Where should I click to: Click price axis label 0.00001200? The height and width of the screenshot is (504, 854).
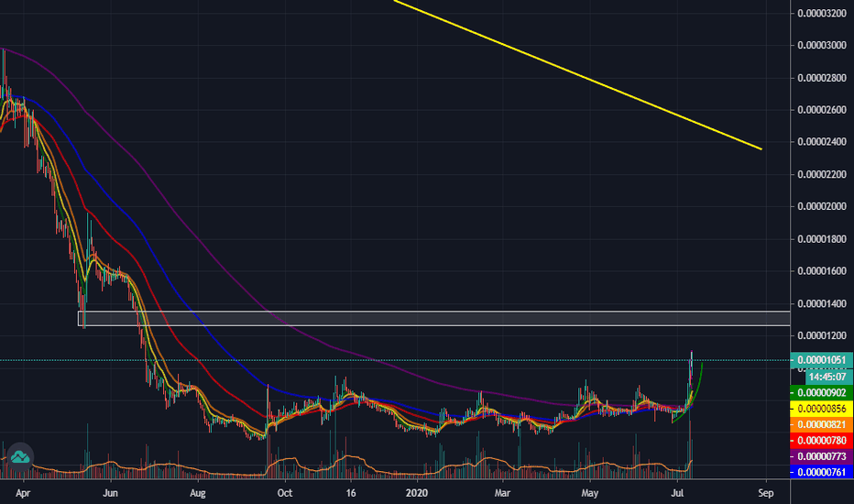click(x=822, y=335)
